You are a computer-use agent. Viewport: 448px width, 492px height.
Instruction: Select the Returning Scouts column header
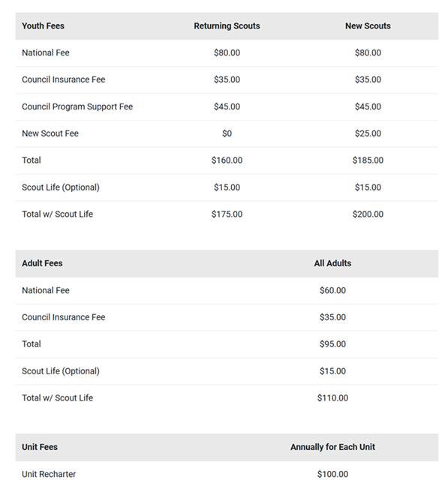pos(227,25)
